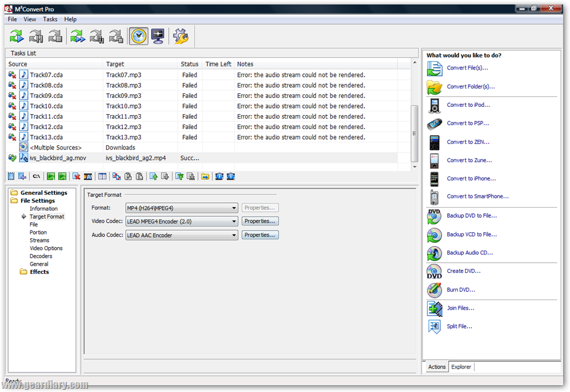Expand the Effects folder
The width and height of the screenshot is (570, 392).
(23, 272)
